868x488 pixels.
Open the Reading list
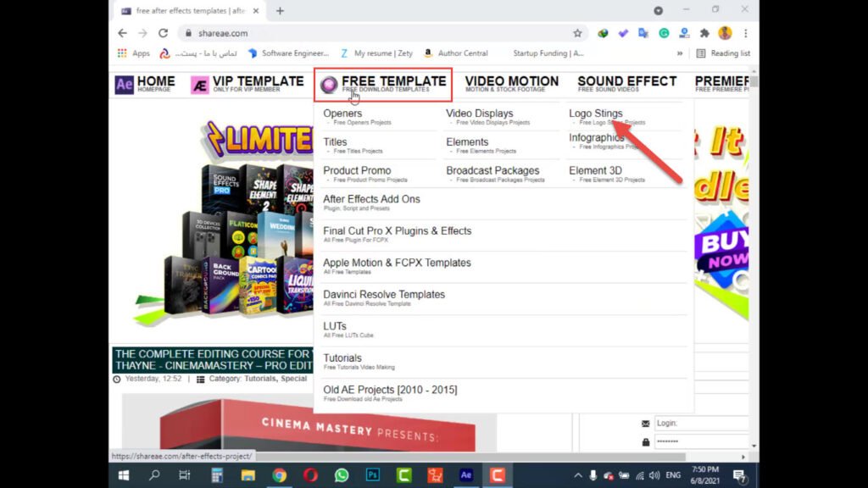(723, 53)
